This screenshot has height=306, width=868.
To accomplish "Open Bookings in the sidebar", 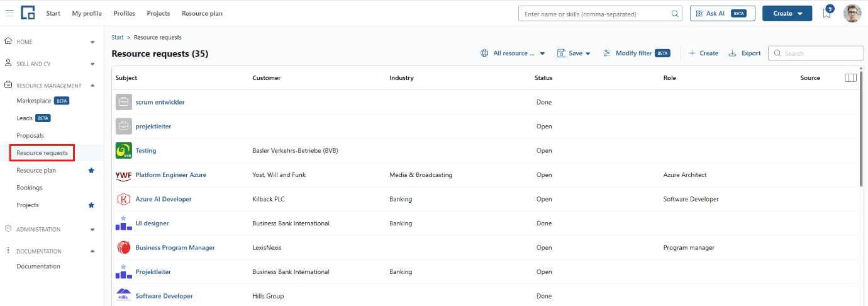I will coord(30,188).
